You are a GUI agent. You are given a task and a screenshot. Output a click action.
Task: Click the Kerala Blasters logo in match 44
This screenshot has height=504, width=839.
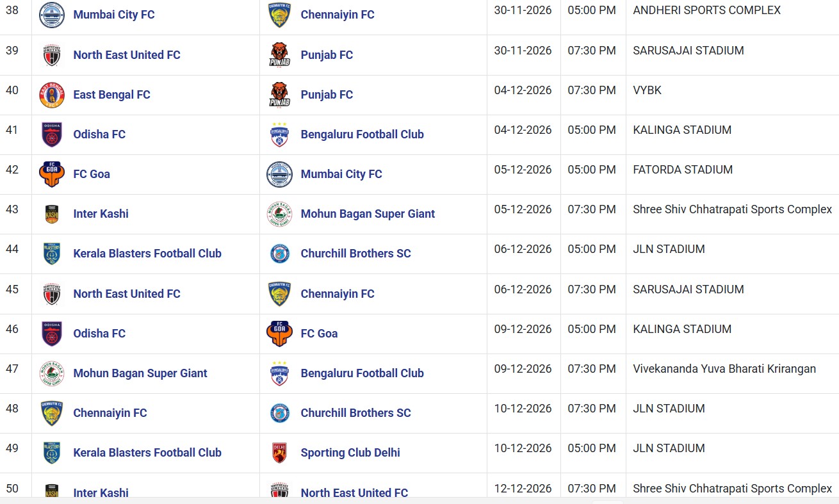[x=52, y=254]
